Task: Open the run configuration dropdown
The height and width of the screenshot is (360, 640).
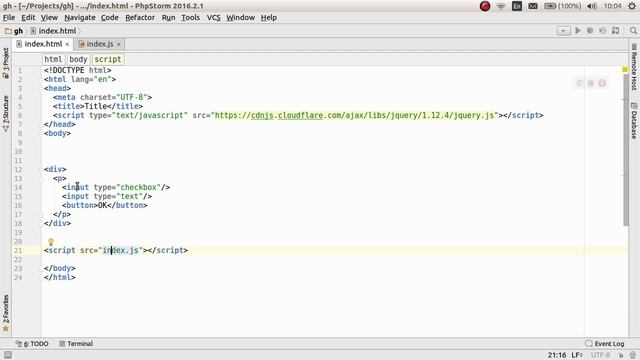Action: [564, 31]
